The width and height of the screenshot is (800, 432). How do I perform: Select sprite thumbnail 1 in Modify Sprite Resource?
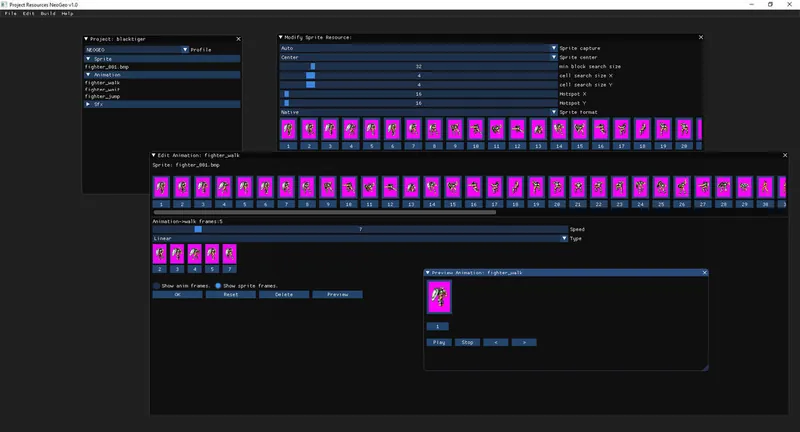288,129
